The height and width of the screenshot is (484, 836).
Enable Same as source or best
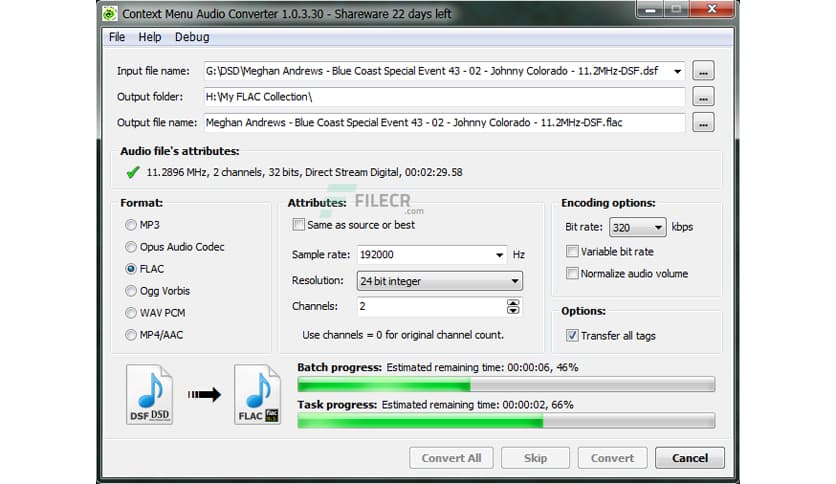[x=299, y=224]
